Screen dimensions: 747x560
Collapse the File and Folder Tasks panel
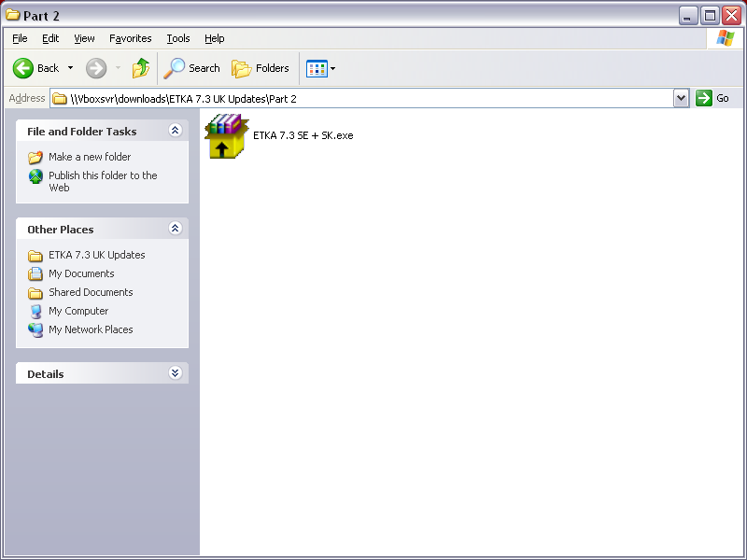pyautogui.click(x=175, y=131)
